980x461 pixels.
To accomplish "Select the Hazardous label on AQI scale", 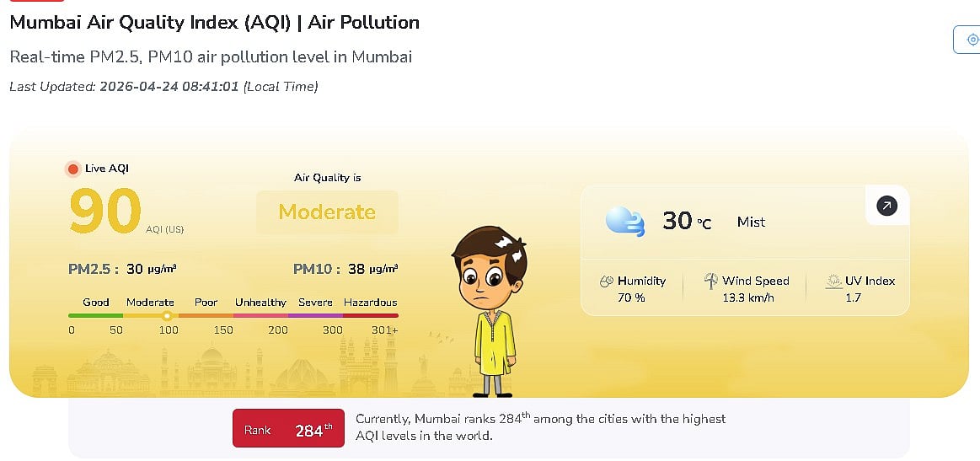I will pyautogui.click(x=370, y=303).
